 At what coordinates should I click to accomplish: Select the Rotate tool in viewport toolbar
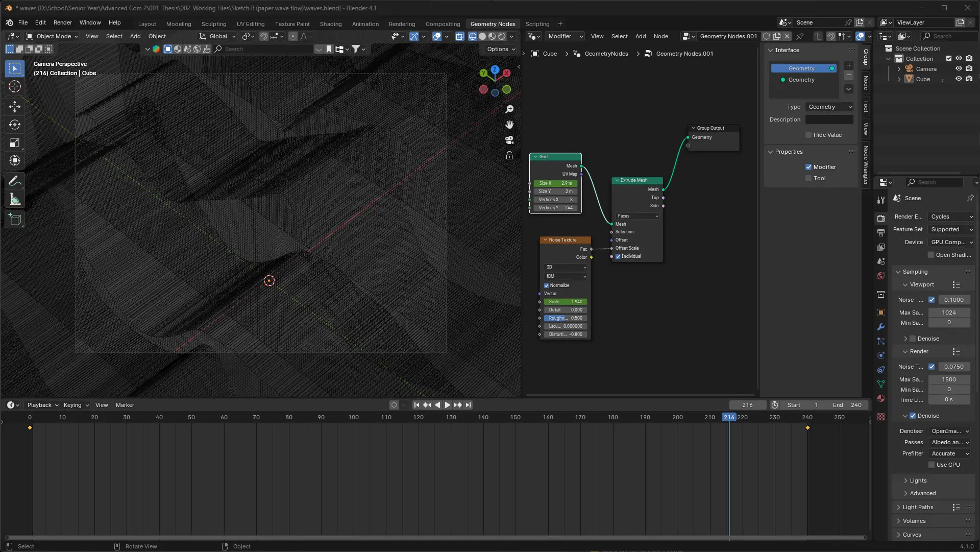15,125
